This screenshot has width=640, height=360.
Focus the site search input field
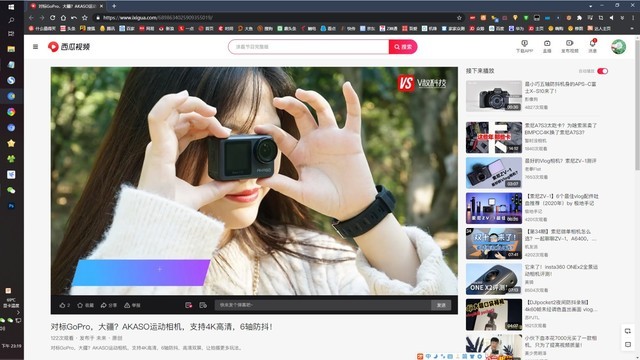(309, 47)
